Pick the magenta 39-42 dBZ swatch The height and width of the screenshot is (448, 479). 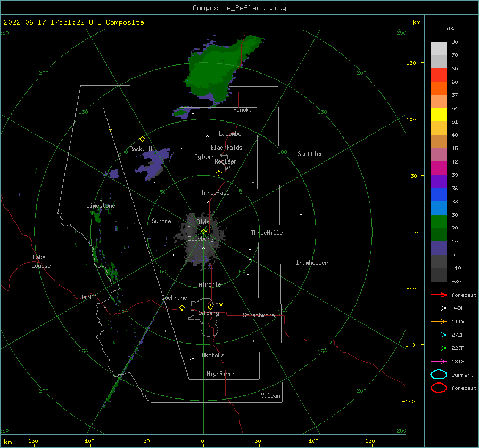439,168
